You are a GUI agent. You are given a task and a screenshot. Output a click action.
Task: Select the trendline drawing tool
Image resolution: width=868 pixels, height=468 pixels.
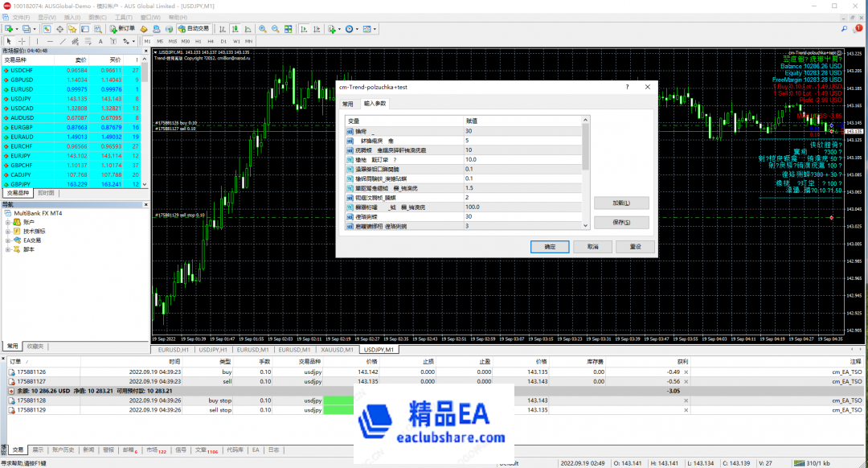[61, 39]
